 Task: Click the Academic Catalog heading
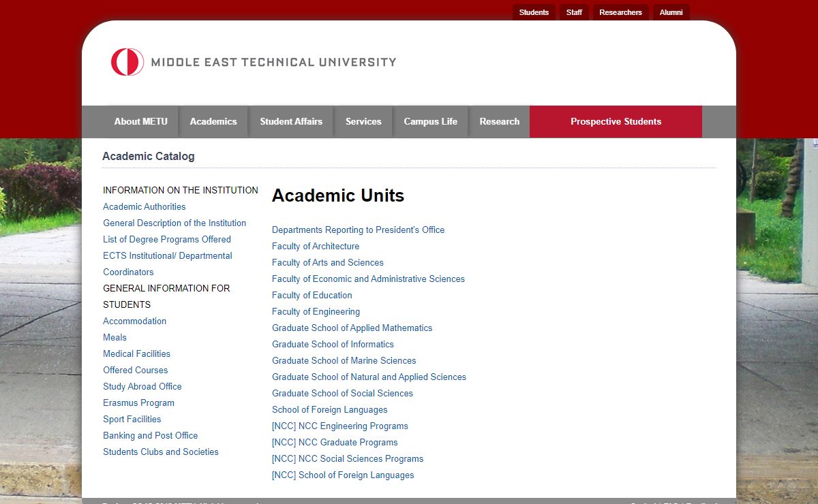click(149, 156)
